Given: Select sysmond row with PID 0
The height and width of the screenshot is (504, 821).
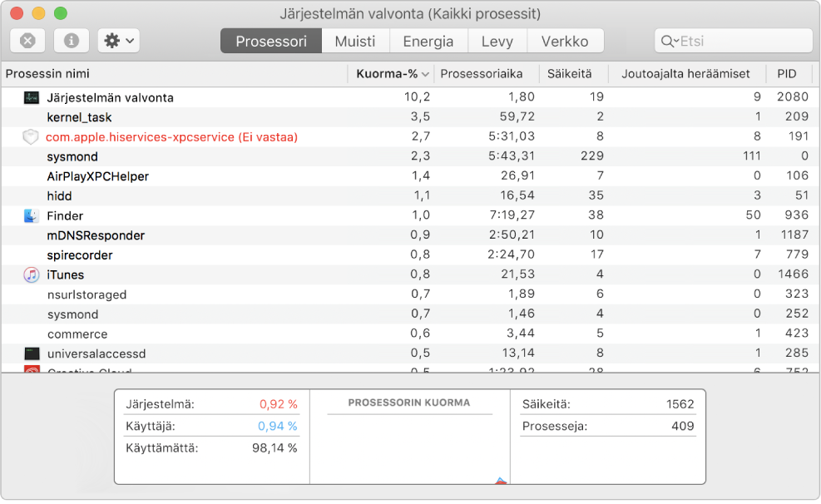Looking at the screenshot, I should click(411, 156).
